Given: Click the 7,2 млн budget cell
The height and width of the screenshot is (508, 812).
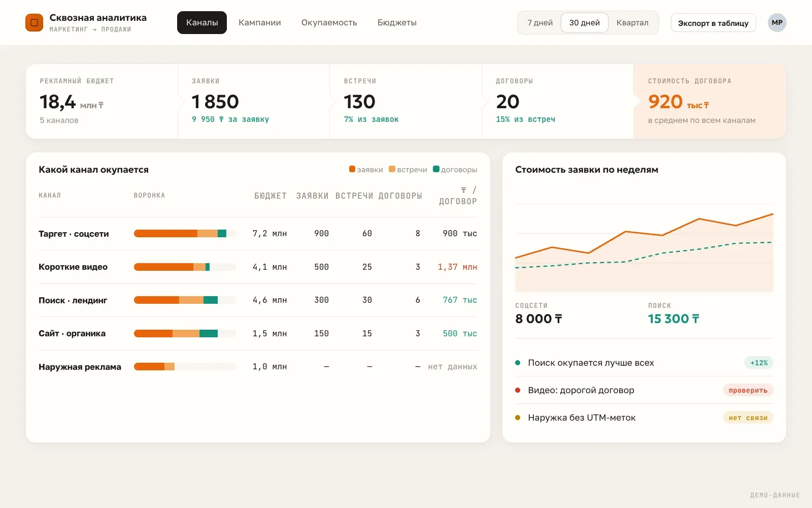Looking at the screenshot, I should [x=269, y=234].
